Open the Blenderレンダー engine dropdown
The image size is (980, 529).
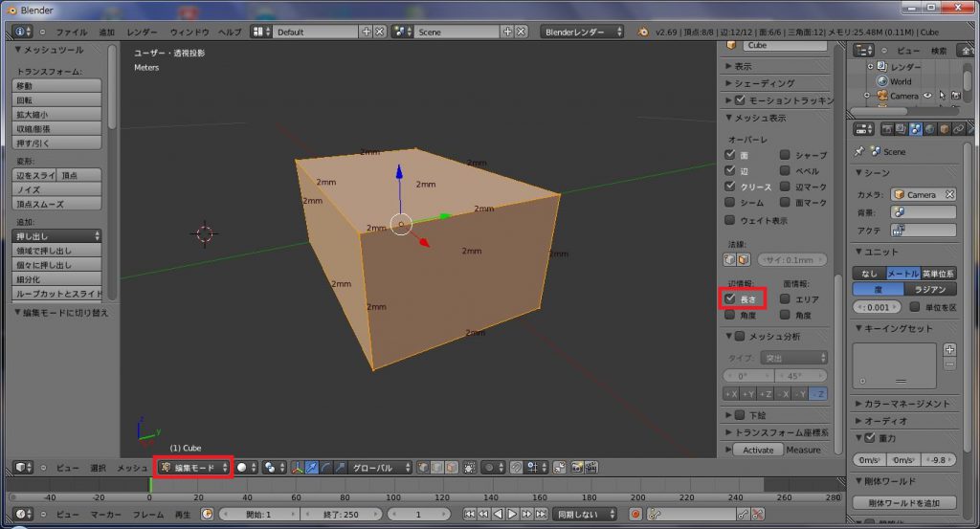tap(582, 32)
